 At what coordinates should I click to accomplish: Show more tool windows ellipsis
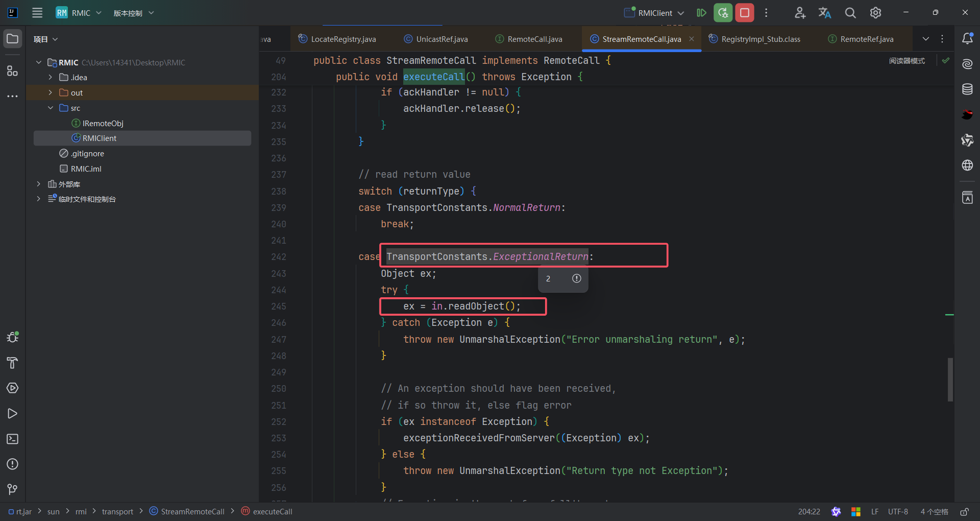pos(13,96)
